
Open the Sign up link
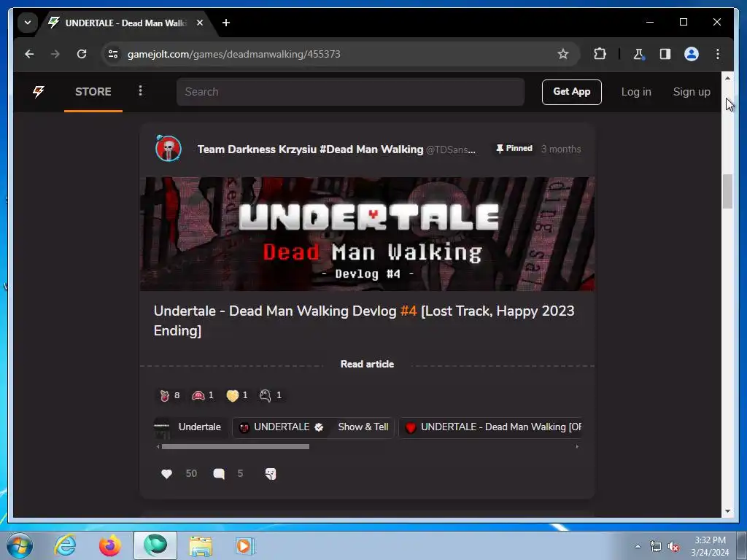point(692,92)
